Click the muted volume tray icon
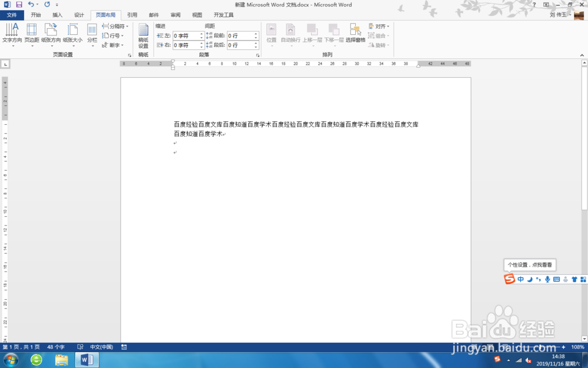The width and height of the screenshot is (588, 368). point(529,360)
